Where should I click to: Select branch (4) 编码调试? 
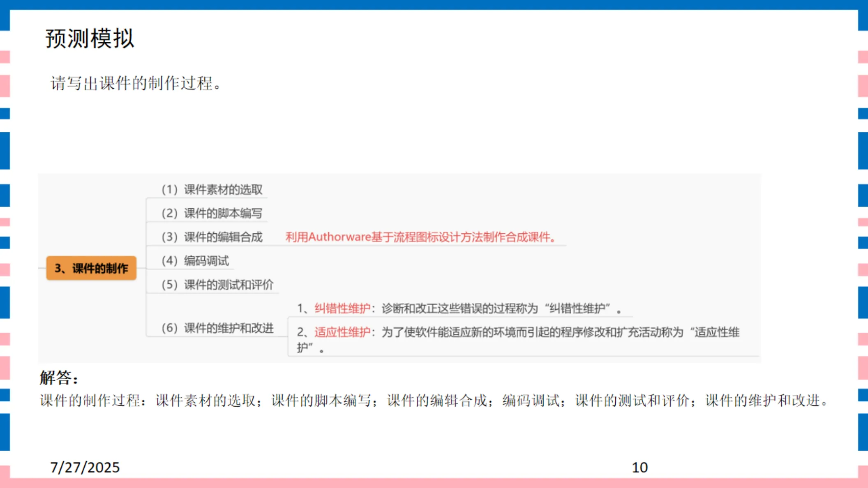point(195,261)
